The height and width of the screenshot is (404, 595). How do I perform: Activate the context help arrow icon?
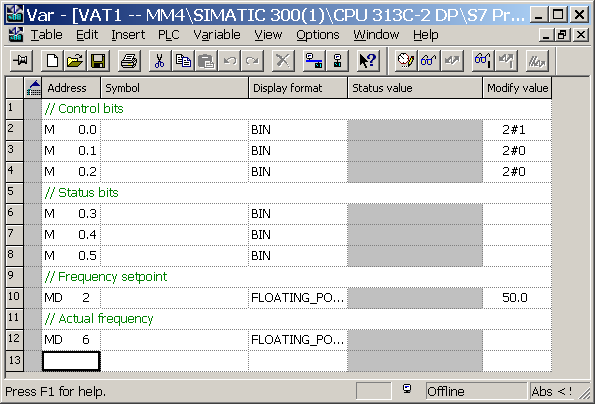[x=368, y=61]
